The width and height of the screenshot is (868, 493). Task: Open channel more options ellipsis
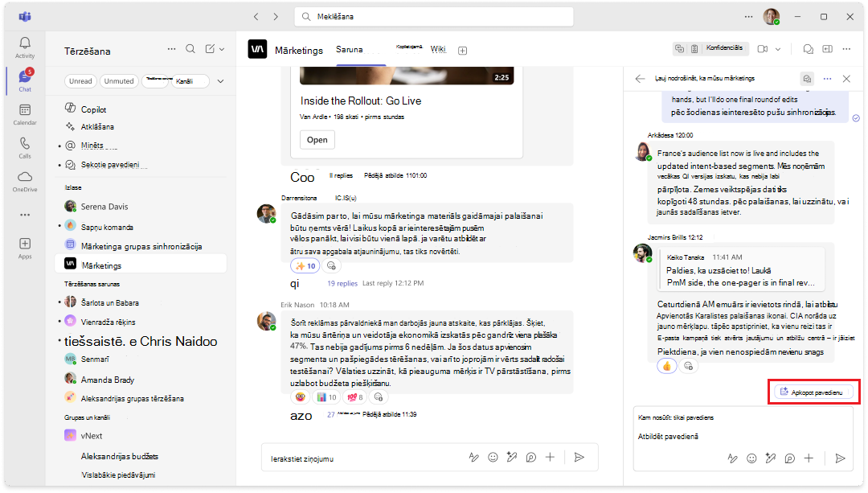[846, 49]
